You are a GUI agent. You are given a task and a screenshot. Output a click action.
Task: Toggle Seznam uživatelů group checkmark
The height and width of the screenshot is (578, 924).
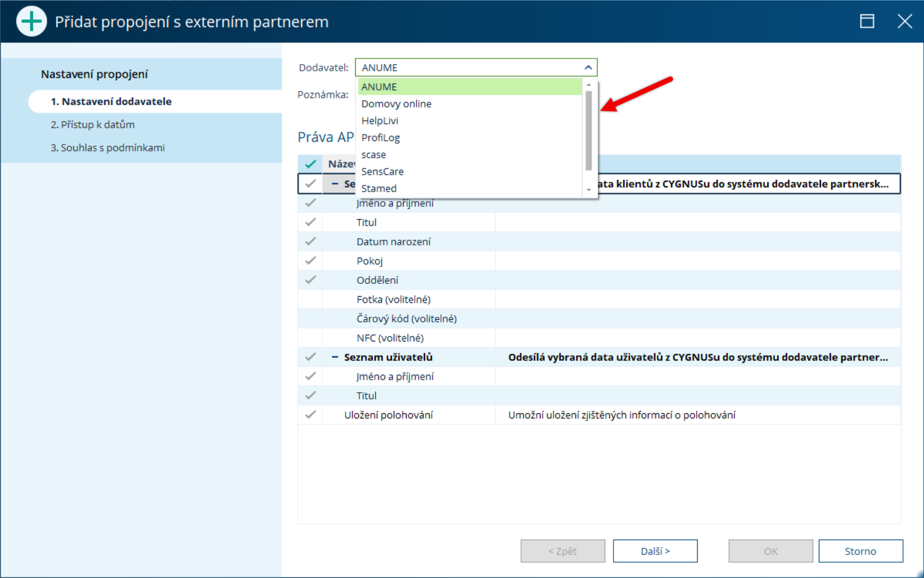[x=310, y=357]
